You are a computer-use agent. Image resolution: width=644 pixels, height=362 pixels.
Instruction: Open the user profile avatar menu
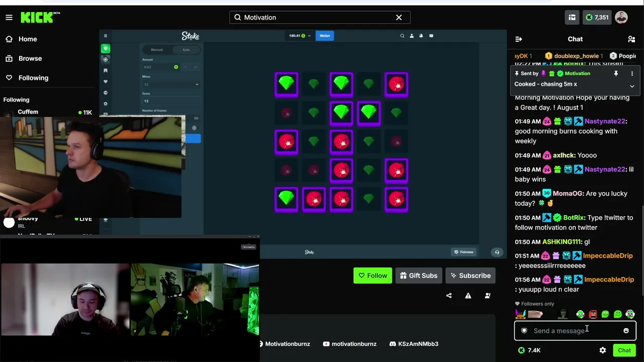(x=621, y=18)
